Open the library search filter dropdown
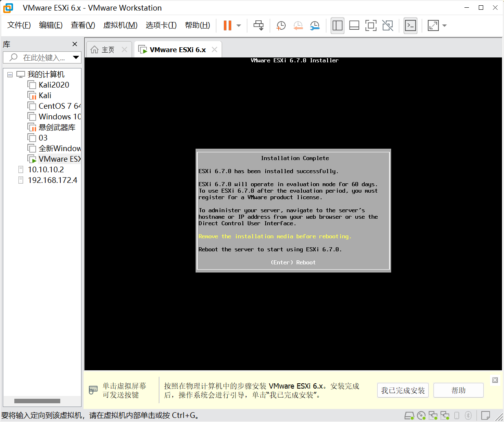This screenshot has height=422, width=504. 76,57
